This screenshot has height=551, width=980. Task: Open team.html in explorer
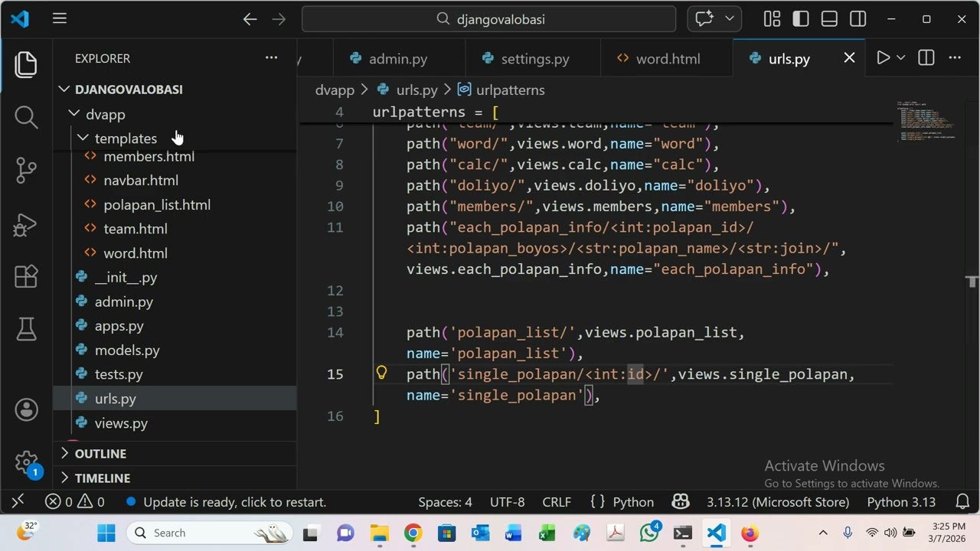[x=136, y=229]
